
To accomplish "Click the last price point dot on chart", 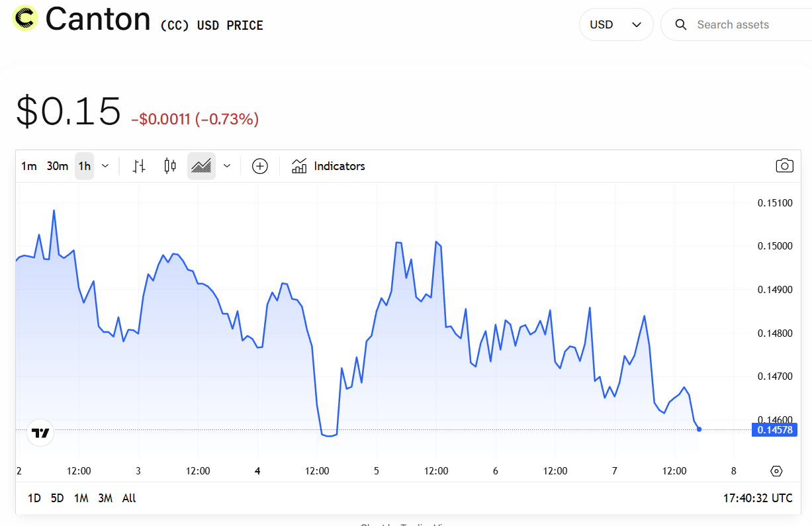I will (699, 429).
